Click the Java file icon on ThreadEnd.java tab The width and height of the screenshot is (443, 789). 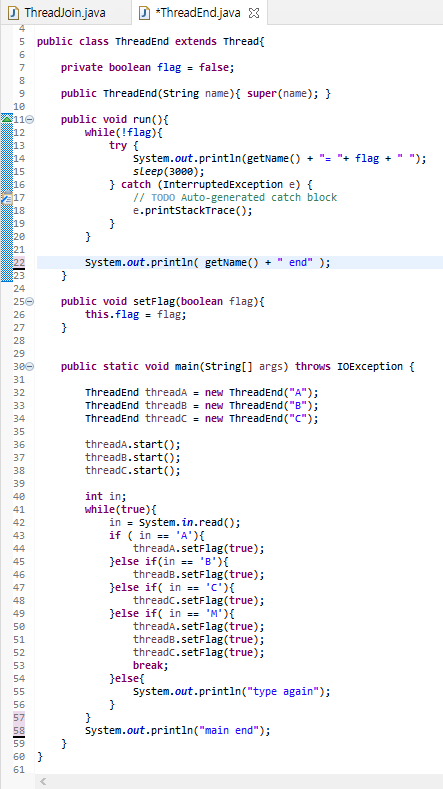coord(145,13)
